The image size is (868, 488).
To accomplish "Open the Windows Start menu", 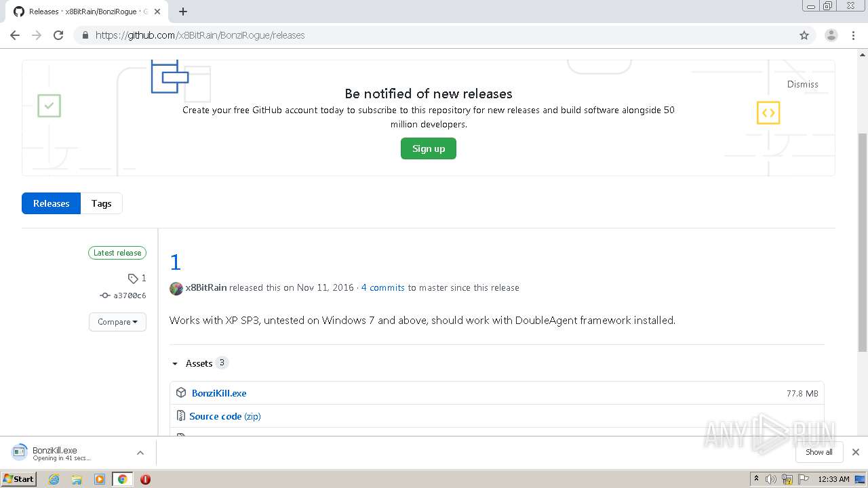I will coord(19,479).
